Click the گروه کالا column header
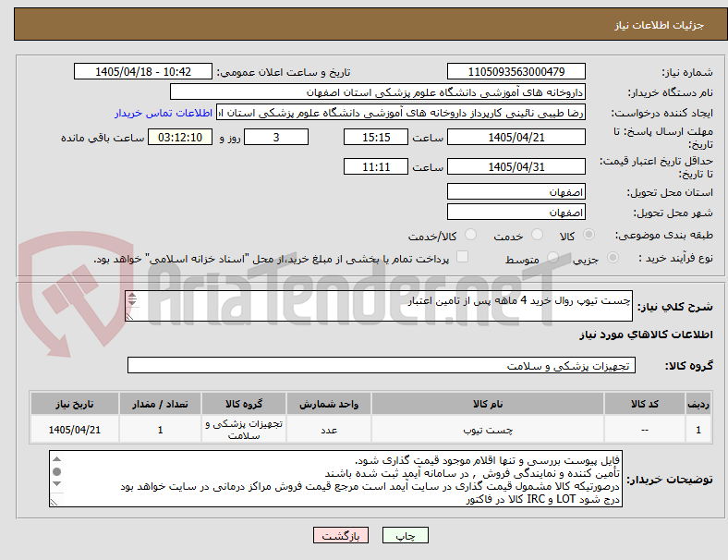 (244, 404)
